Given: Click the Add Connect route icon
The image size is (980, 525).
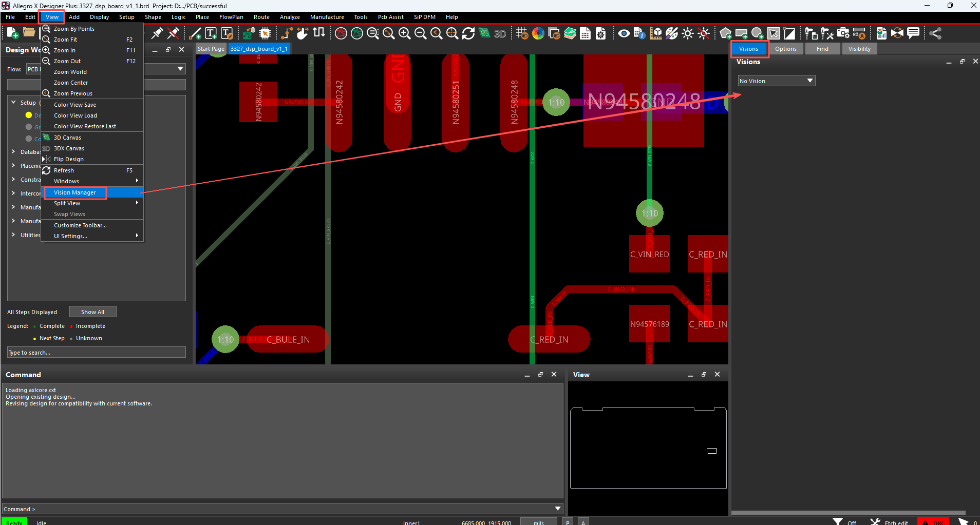Looking at the screenshot, I should pyautogui.click(x=287, y=33).
